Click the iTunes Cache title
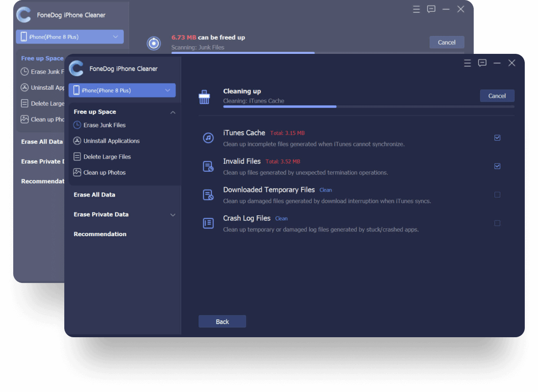Image resolution: width=538 pixels, height=392 pixels. 244,133
